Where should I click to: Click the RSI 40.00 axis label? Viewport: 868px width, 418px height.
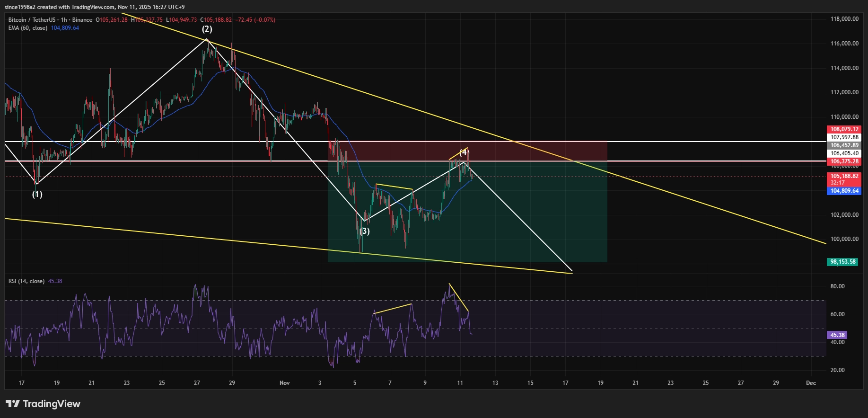pos(837,342)
